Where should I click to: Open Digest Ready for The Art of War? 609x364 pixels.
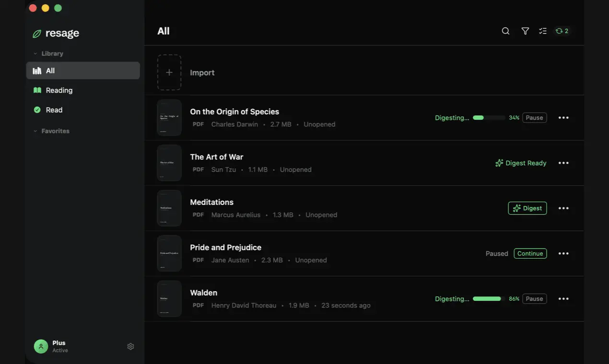click(x=521, y=163)
